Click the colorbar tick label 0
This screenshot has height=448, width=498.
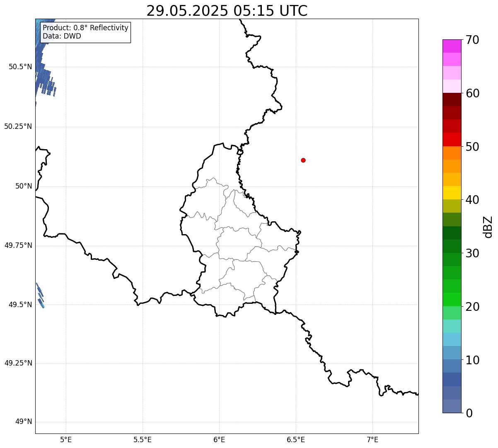(469, 413)
